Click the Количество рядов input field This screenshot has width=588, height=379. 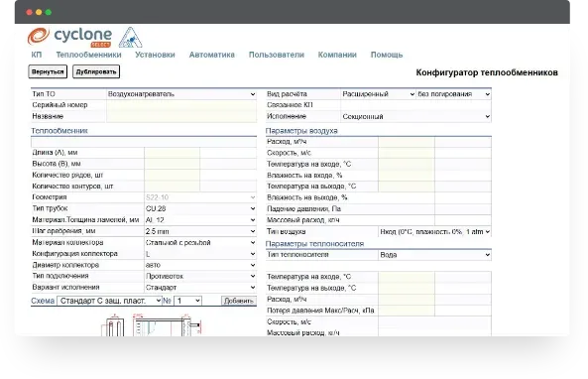tap(173, 176)
